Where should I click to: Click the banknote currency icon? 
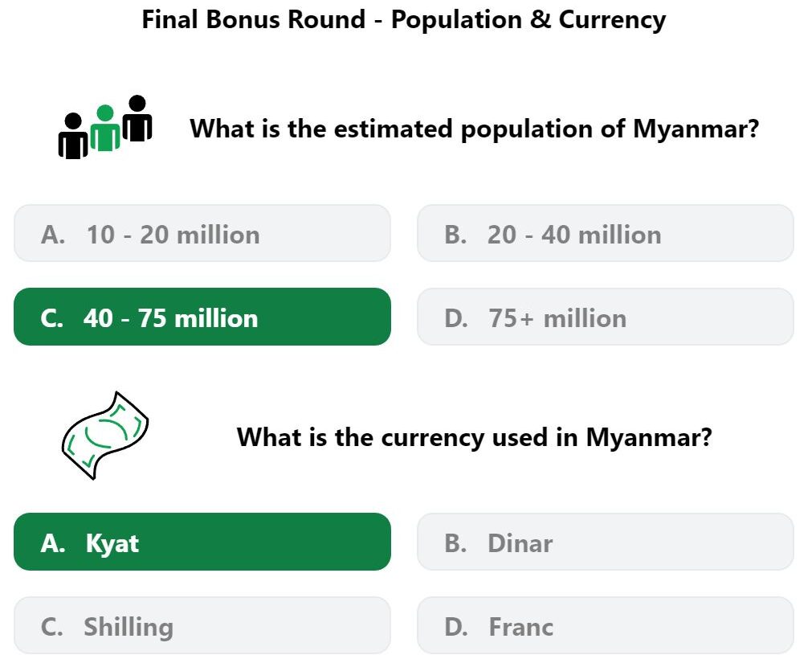pos(105,436)
